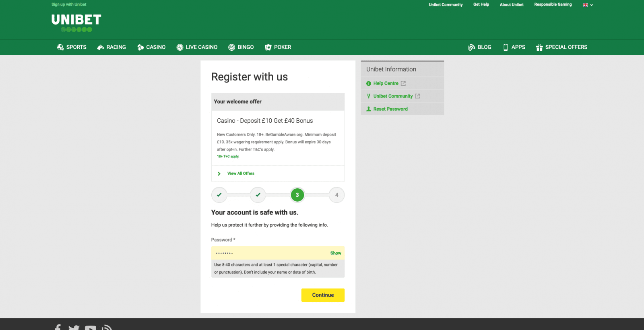Click the Unibet logo

(76, 23)
